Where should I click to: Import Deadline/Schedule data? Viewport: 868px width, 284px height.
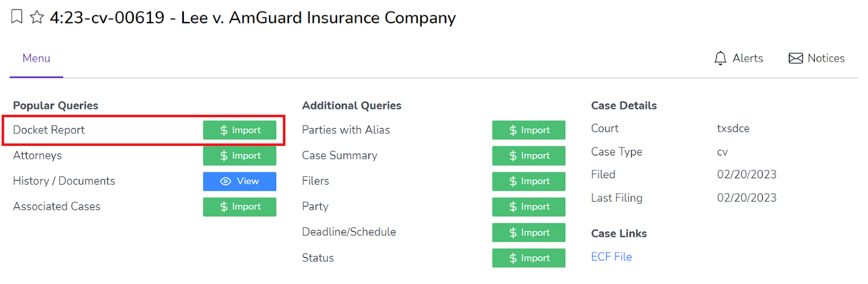[528, 233]
